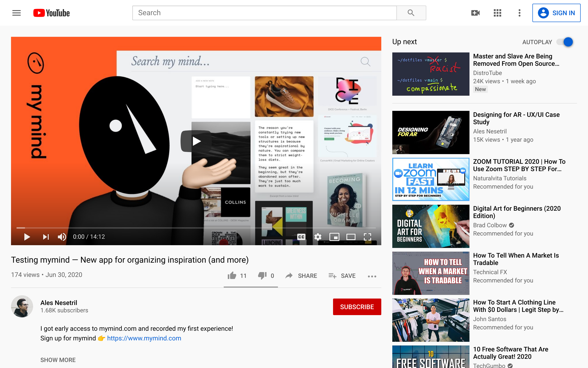Click the TechGumbo channel name
This screenshot has height=368, width=588.
pyautogui.click(x=489, y=365)
